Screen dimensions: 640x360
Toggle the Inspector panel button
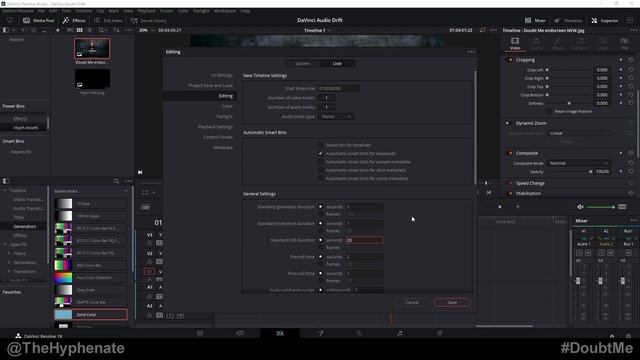click(x=604, y=20)
